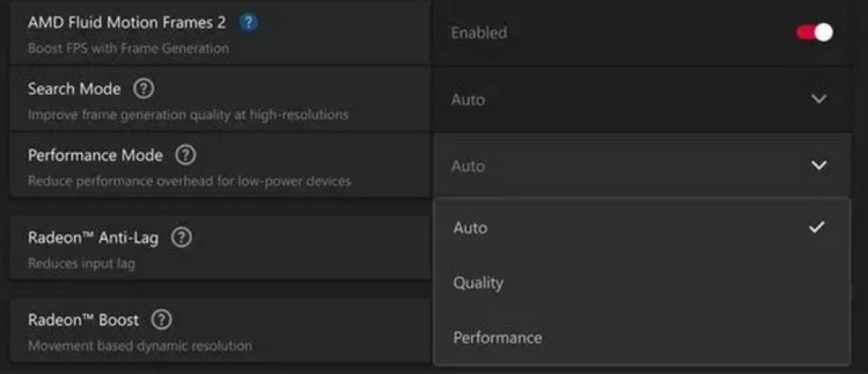Show the Performance Mode help tooltip icon
Screen dimensions: 868x374
[186, 155]
